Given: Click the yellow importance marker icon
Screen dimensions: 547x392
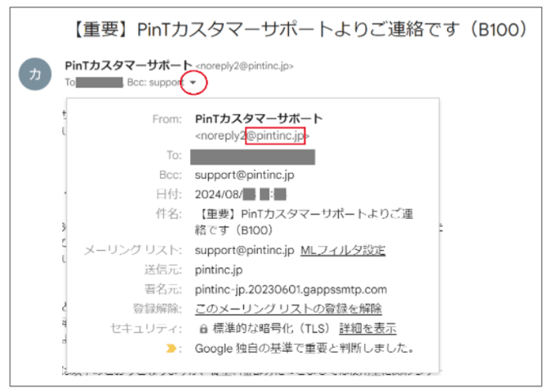Looking at the screenshot, I should [171, 349].
